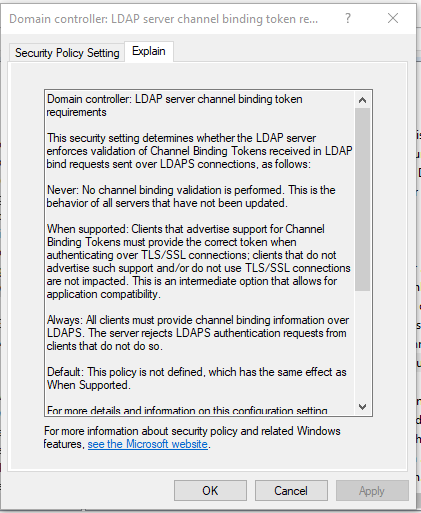Open the 'see the Microsoft website' link
The image size is (421, 513).
[148, 444]
